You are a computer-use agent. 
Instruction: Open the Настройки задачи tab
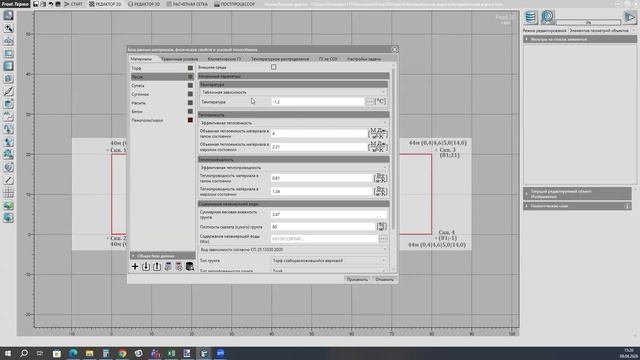(x=364, y=59)
